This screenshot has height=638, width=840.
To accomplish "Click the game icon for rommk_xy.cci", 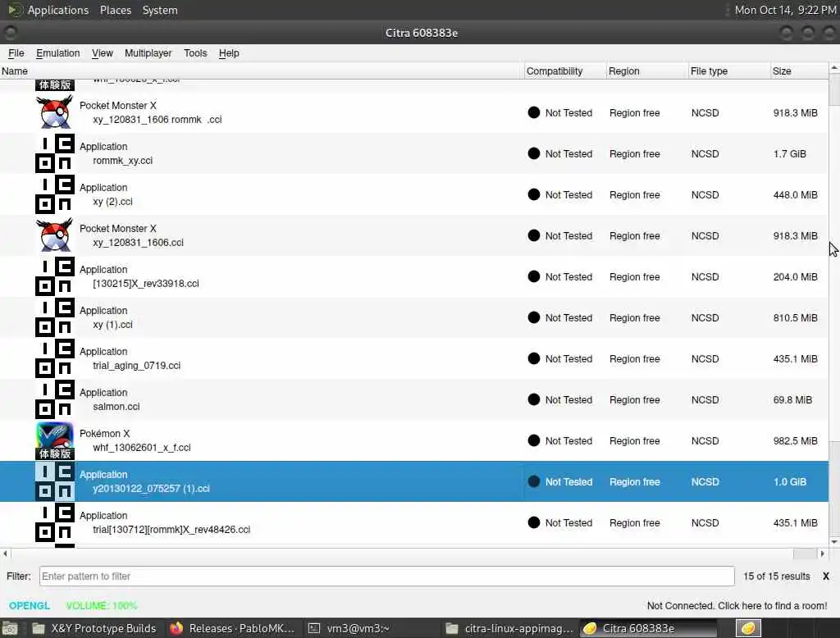I will click(55, 153).
